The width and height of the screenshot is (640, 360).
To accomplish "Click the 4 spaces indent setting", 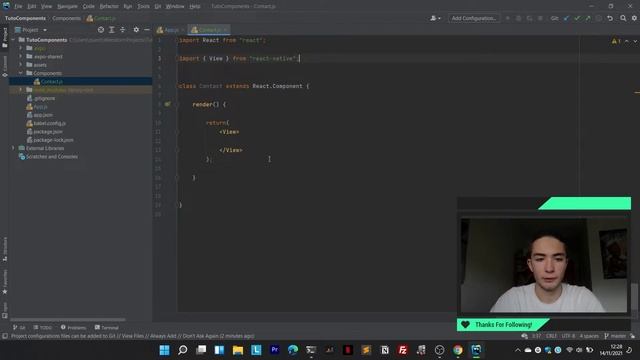I will [x=589, y=336].
